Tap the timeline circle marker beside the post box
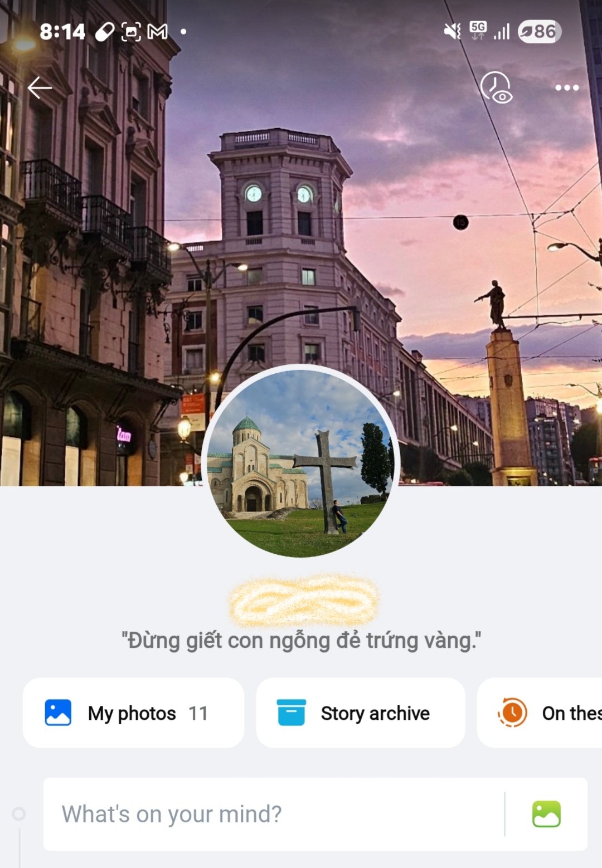Image resolution: width=602 pixels, height=868 pixels. [x=19, y=814]
